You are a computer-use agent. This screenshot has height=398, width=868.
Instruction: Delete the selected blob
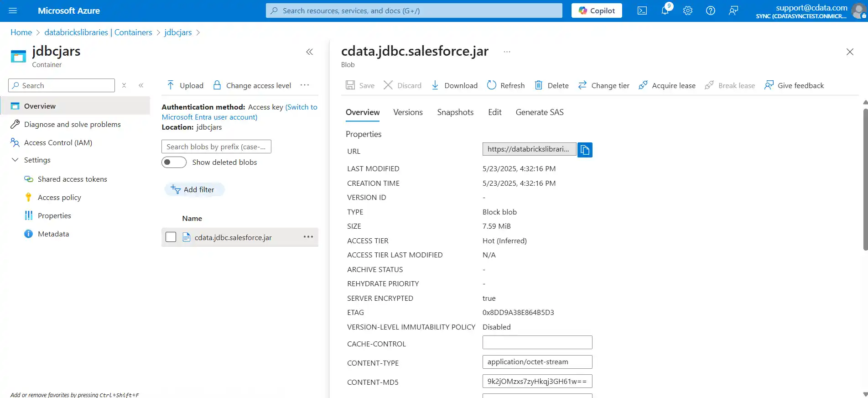click(551, 85)
